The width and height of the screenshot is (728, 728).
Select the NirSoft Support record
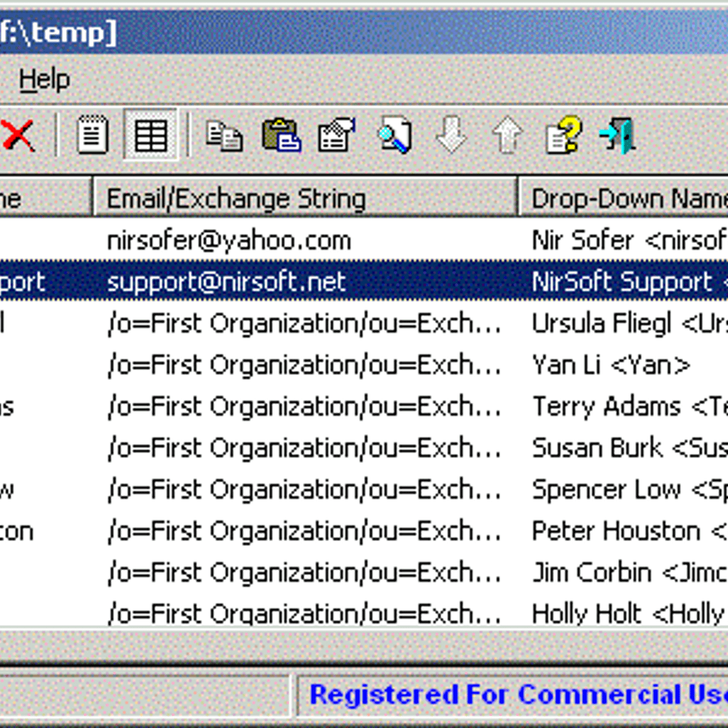click(226, 281)
